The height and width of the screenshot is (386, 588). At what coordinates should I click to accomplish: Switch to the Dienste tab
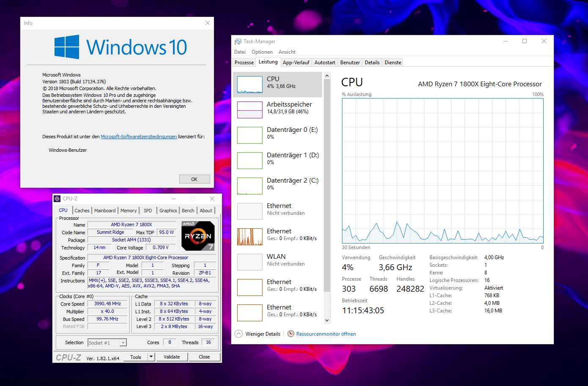393,63
